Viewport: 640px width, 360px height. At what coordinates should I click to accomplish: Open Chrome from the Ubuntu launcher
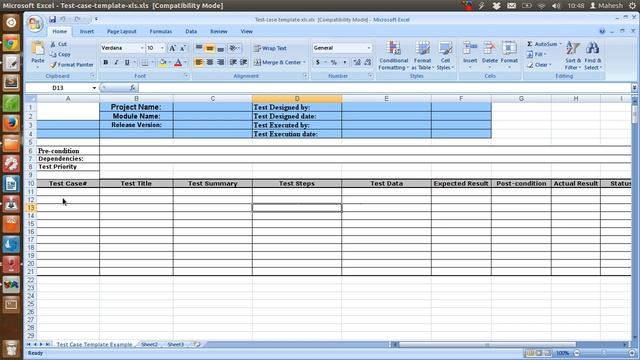(11, 43)
